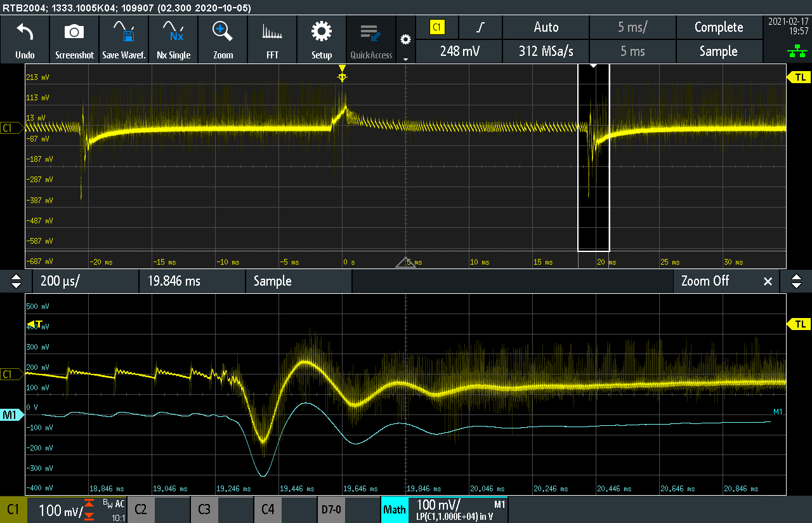Select the TL trigger level marker in zoom window
This screenshot has width=812, height=523.
[799, 324]
